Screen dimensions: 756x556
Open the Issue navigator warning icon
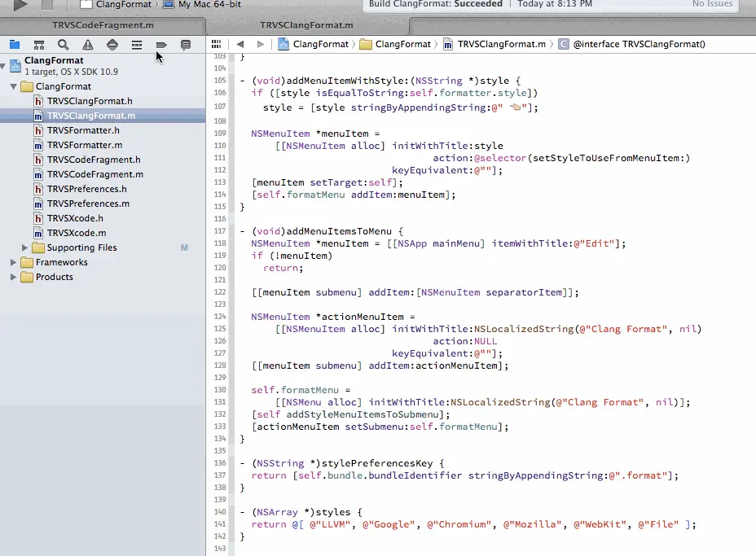(88, 45)
